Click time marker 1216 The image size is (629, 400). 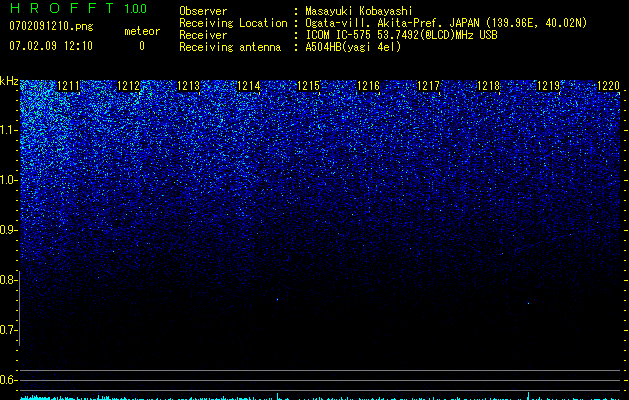pos(368,86)
